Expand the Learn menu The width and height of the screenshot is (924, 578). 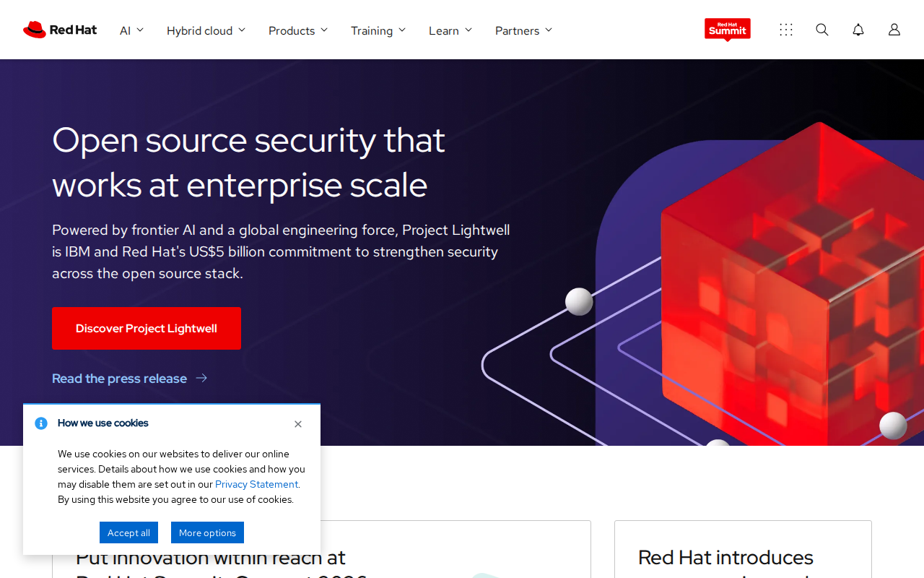tap(450, 30)
